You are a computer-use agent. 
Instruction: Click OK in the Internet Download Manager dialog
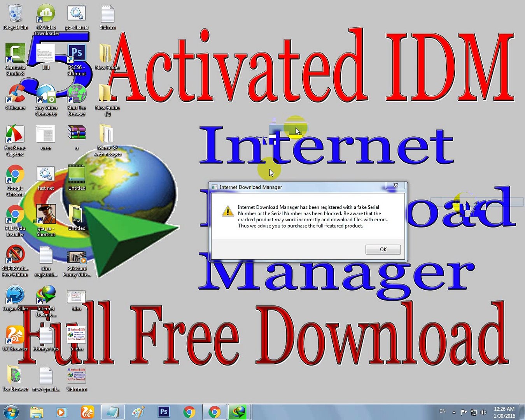click(383, 249)
